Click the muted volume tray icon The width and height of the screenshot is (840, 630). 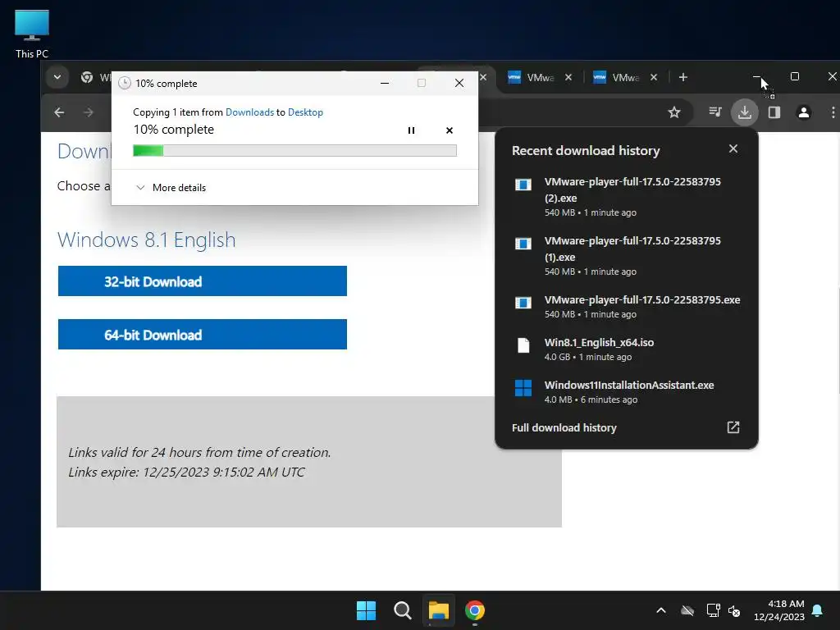click(x=734, y=610)
